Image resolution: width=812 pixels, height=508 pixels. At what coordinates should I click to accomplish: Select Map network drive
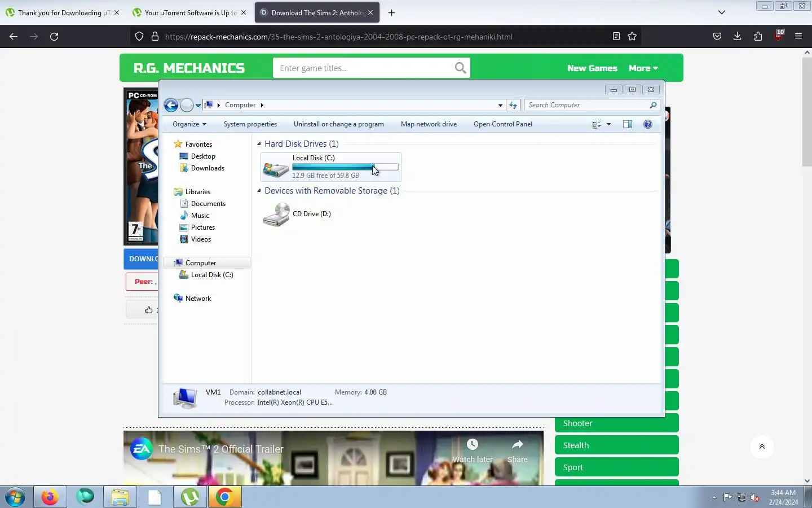click(429, 124)
